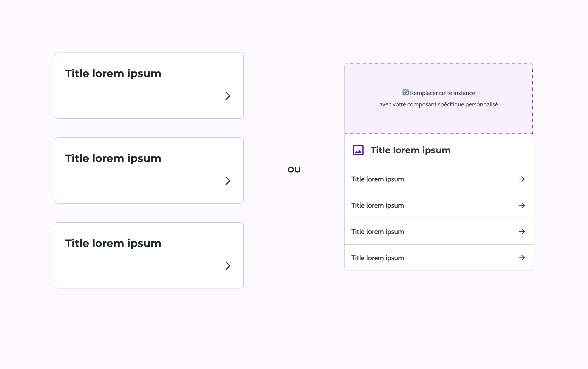Image resolution: width=588 pixels, height=369 pixels.
Task: Open the second list row title text
Action: [378, 206]
